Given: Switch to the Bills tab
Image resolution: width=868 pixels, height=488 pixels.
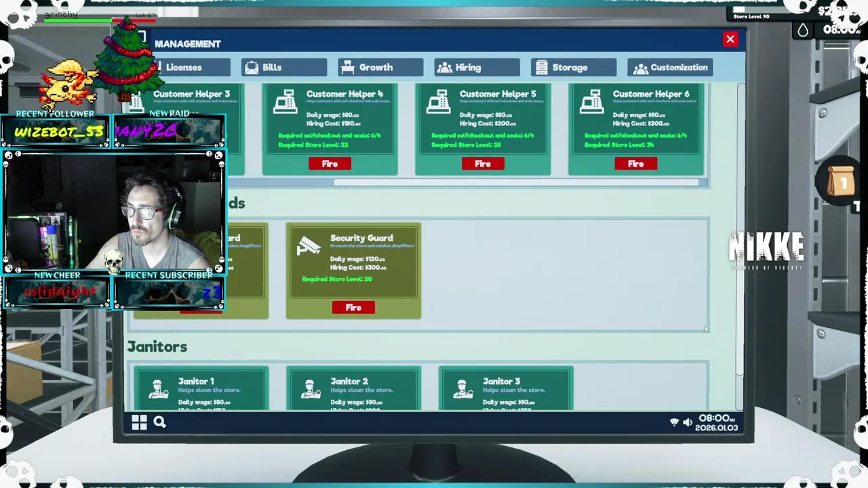Looking at the screenshot, I should (x=284, y=68).
